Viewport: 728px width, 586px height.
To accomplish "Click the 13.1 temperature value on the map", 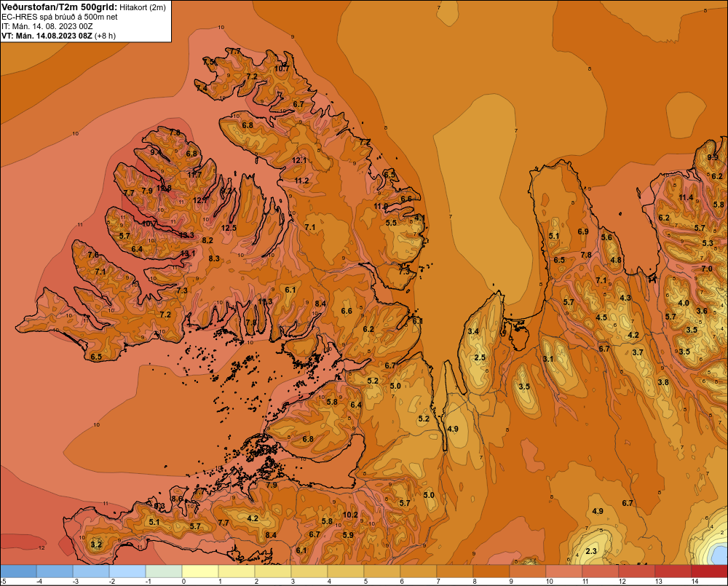I will (x=188, y=253).
